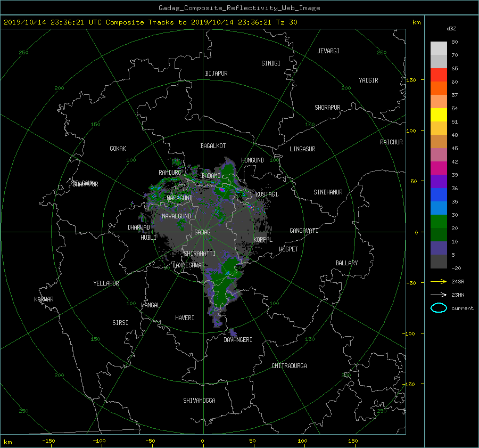
Task: Select the purple 36 dBZ color swatch
Action: coord(439,181)
